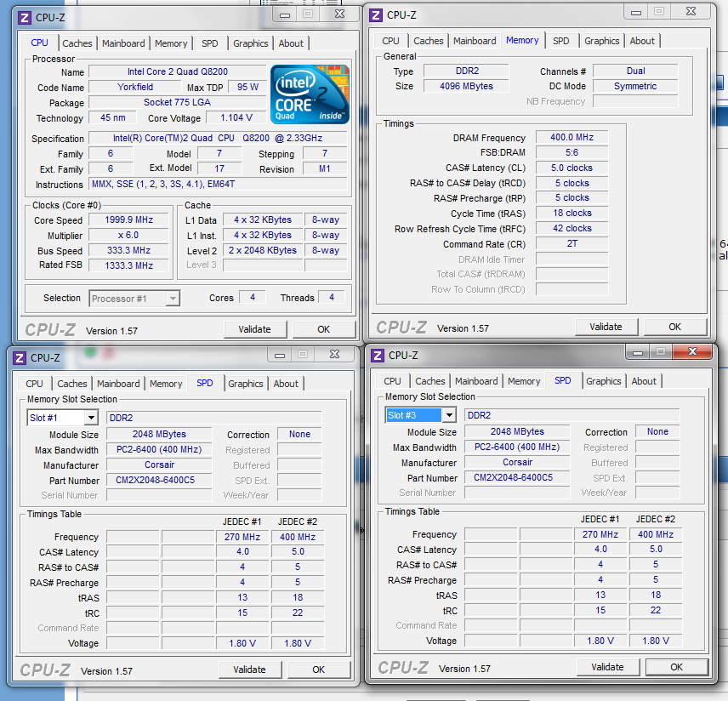Go to About tab in the Slot #1 window
This screenshot has height=701, width=728.
pyautogui.click(x=286, y=384)
